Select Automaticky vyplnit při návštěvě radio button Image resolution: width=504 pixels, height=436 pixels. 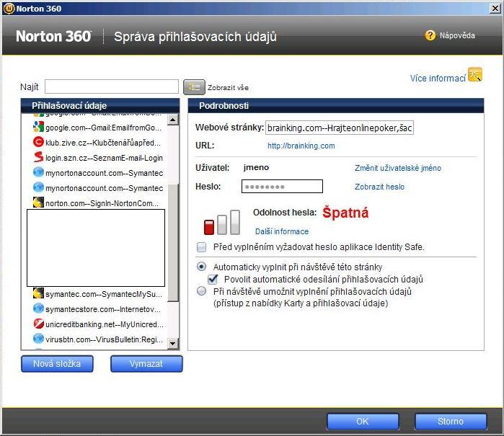202,267
